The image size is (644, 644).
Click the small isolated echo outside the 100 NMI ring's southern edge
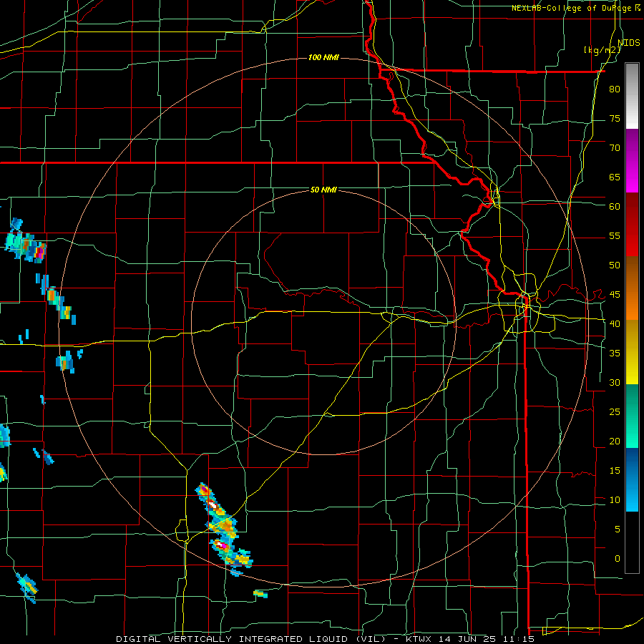pyautogui.click(x=260, y=594)
